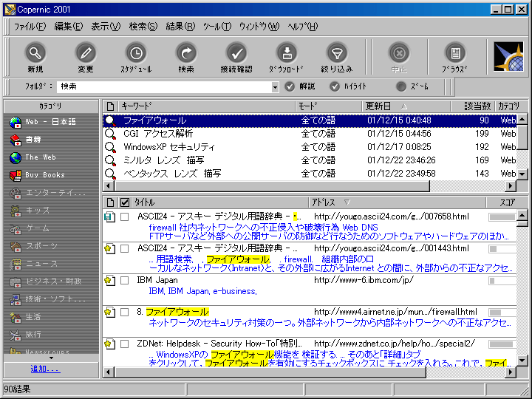The width and height of the screenshot is (532, 399).
Task: Select the ニュース category
Action: pos(33,264)
